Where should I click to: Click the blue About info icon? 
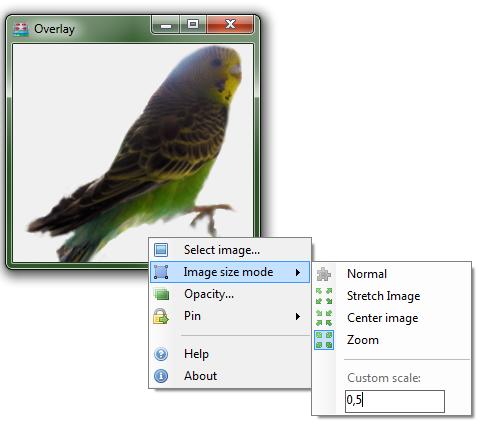point(161,376)
